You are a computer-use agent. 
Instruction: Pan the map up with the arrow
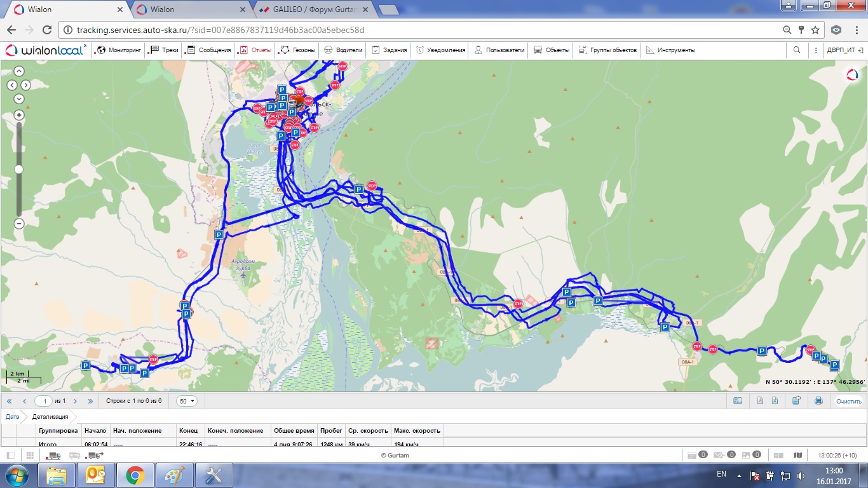[19, 71]
